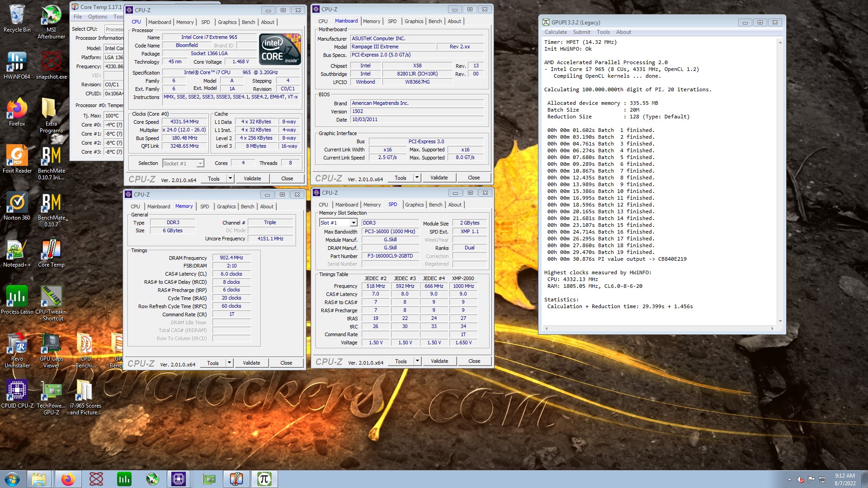Image resolution: width=868 pixels, height=488 pixels.
Task: Click Close button in Memory window
Action: [286, 363]
